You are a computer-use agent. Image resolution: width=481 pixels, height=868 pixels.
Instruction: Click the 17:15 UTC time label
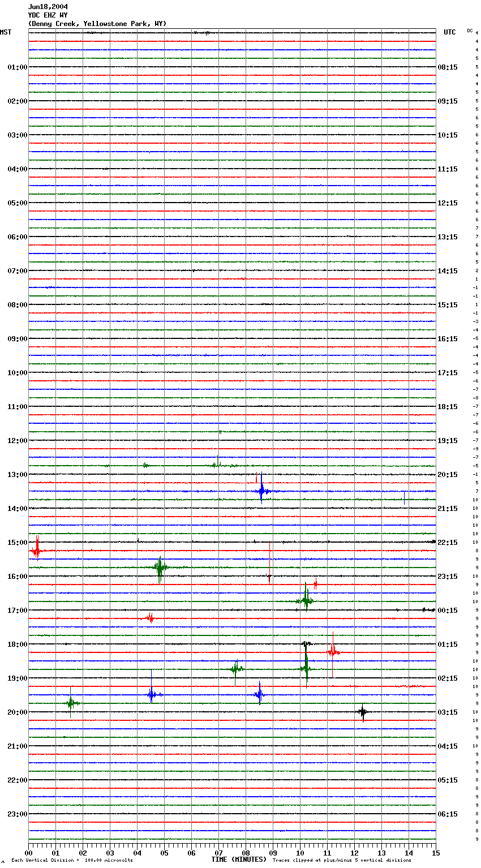(x=448, y=373)
